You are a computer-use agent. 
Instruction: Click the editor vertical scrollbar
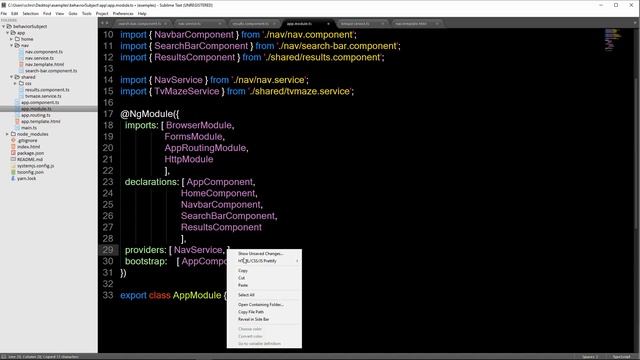tap(637, 153)
